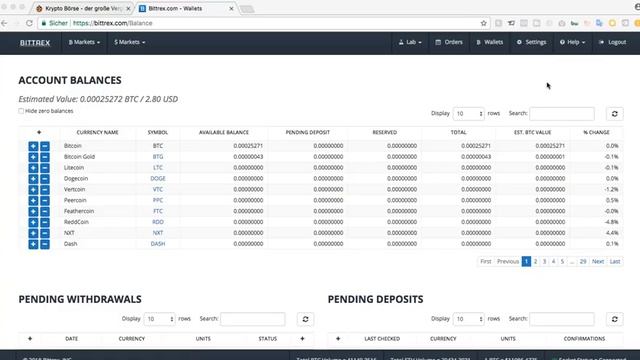Viewport: 640px width, 360px height.
Task: Click the BITTREX logo link
Action: pos(35,43)
